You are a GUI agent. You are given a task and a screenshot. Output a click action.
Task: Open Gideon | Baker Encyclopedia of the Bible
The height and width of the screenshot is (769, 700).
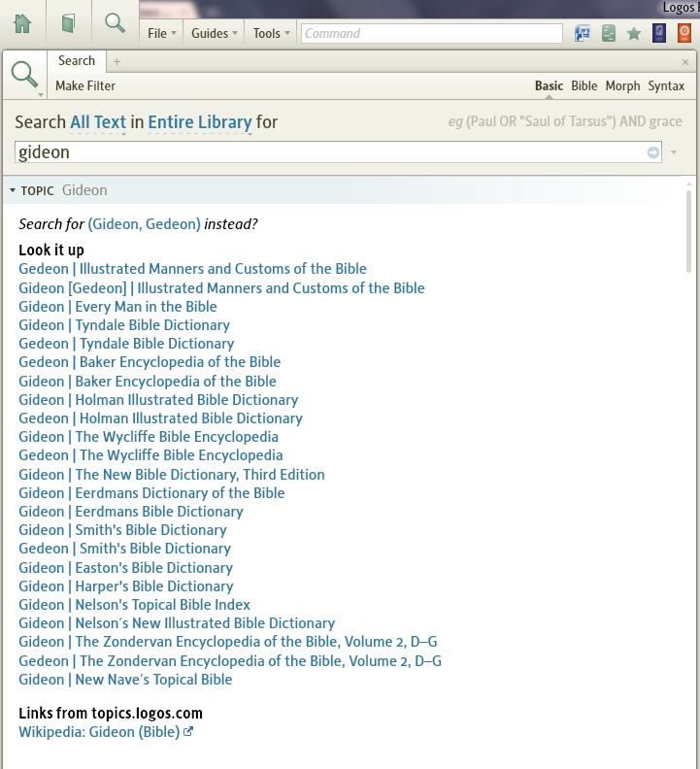(148, 381)
